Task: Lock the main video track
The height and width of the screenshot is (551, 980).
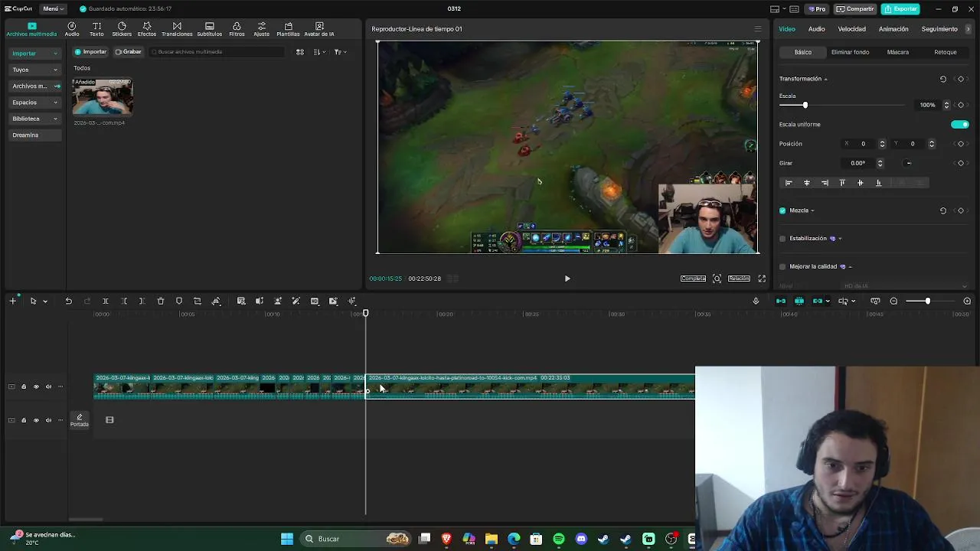Action: pyautogui.click(x=24, y=386)
